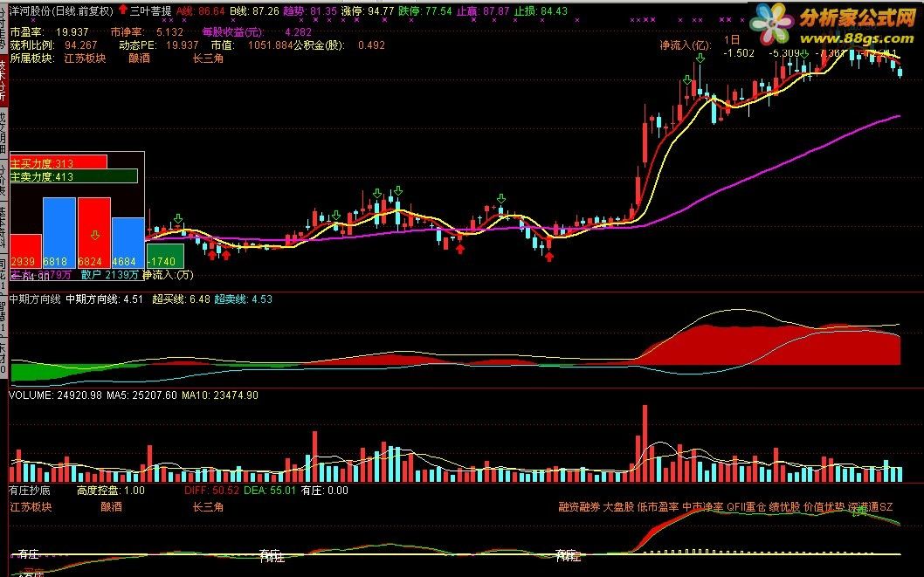Image resolution: width=924 pixels, height=577 pixels.
Task: Click the QFII重仓 tag
Action: coord(746,506)
